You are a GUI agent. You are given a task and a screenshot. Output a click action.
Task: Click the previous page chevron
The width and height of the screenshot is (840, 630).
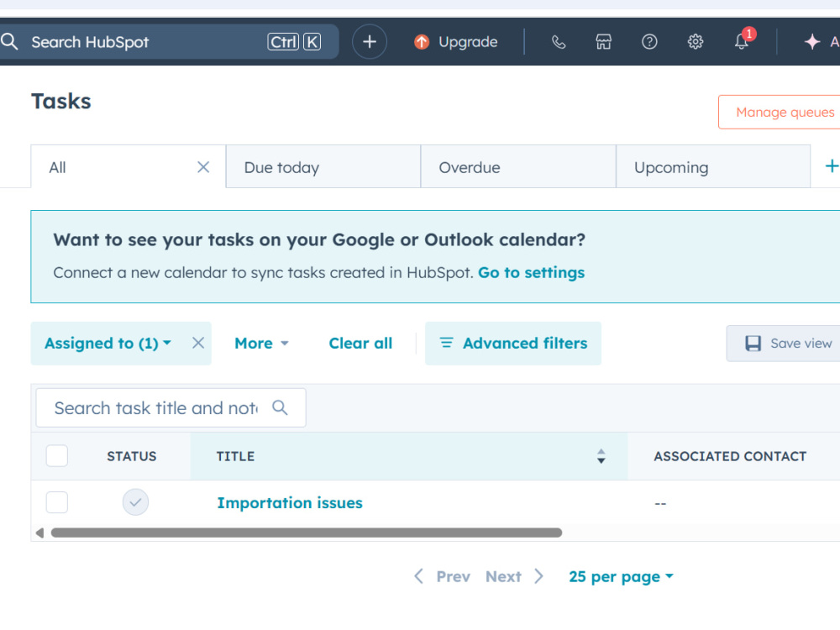419,576
